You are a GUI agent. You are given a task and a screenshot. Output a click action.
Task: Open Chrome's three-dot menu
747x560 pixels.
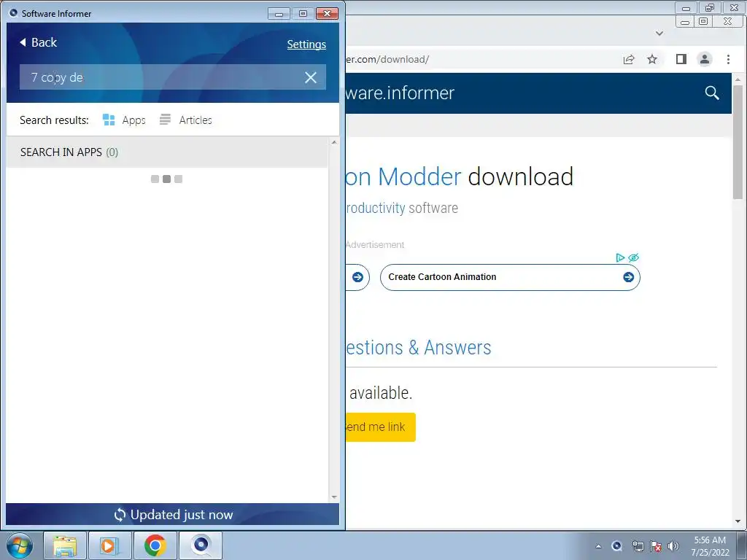pyautogui.click(x=728, y=59)
